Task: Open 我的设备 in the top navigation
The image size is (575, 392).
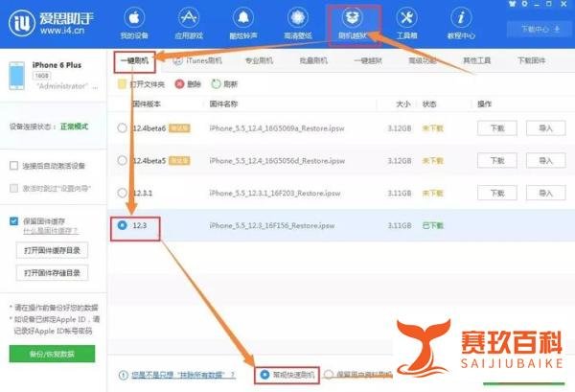Action: click(134, 24)
